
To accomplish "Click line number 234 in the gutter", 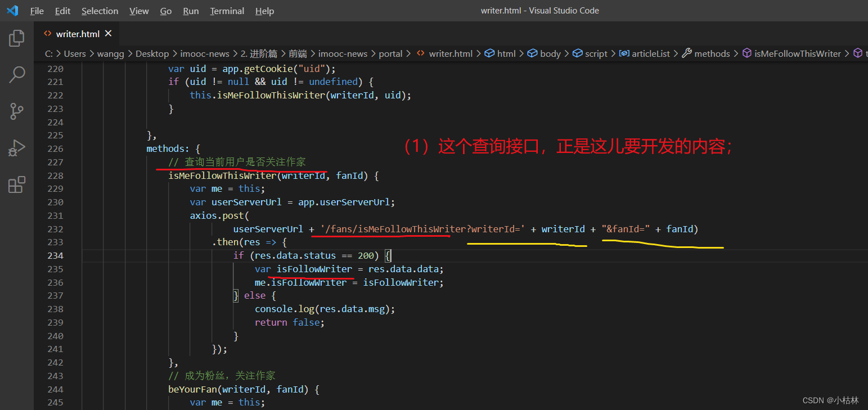I will 55,255.
